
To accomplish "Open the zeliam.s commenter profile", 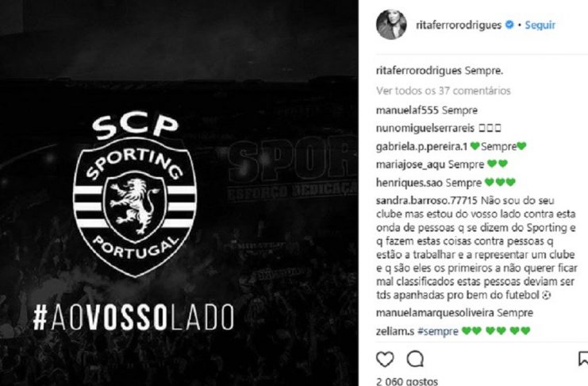I will (x=395, y=331).
